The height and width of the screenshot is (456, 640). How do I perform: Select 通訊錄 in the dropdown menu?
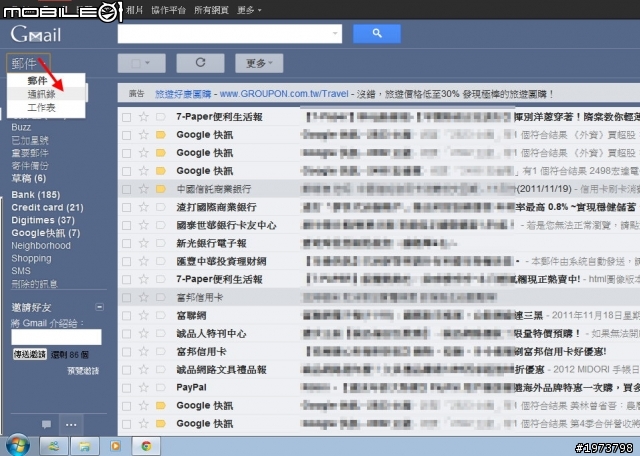pos(41,94)
